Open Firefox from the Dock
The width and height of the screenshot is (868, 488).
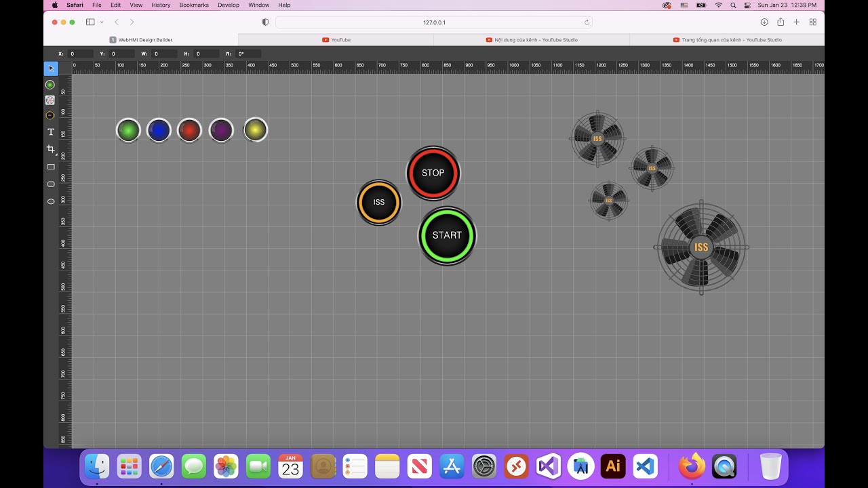pyautogui.click(x=692, y=466)
